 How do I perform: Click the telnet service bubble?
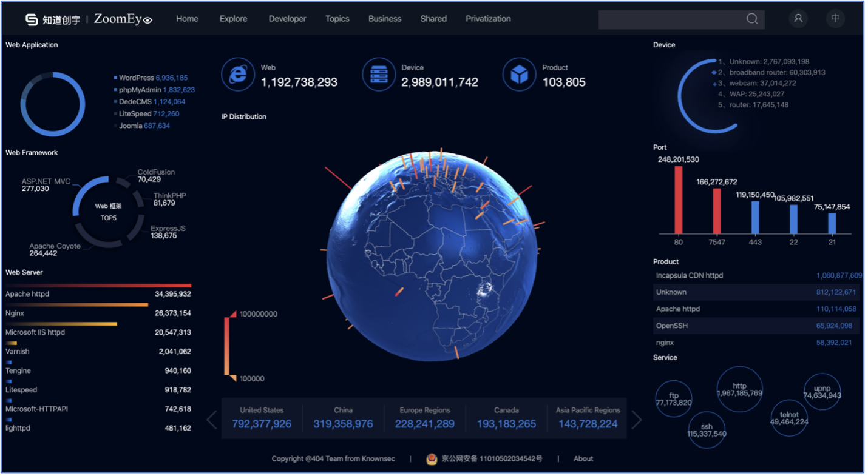tap(789, 418)
